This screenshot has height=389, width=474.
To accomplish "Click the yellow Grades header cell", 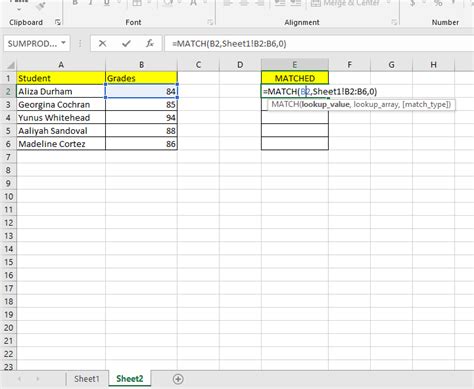I will (142, 78).
